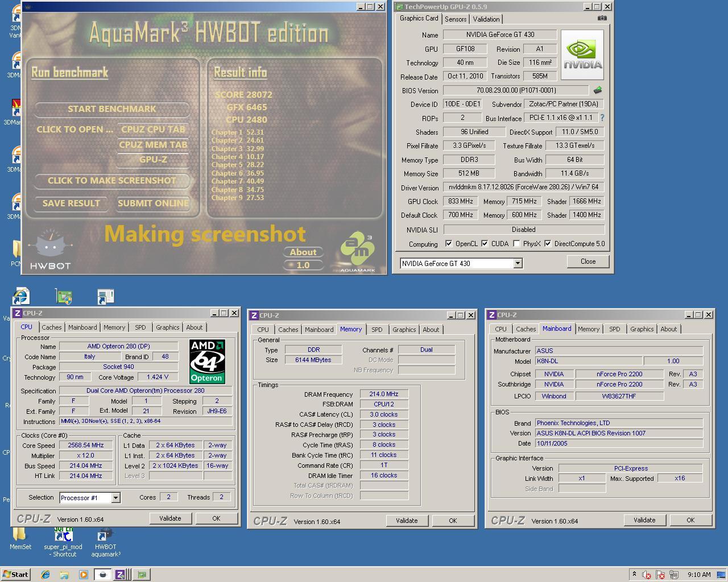Open the Processor #1 selection dropdown

pyautogui.click(x=115, y=498)
